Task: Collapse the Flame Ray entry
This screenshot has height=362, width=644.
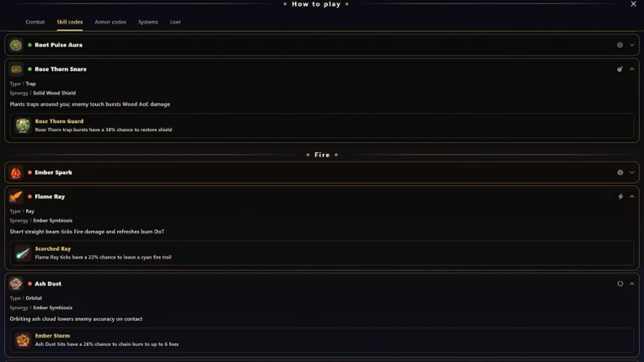Action: tap(631, 197)
